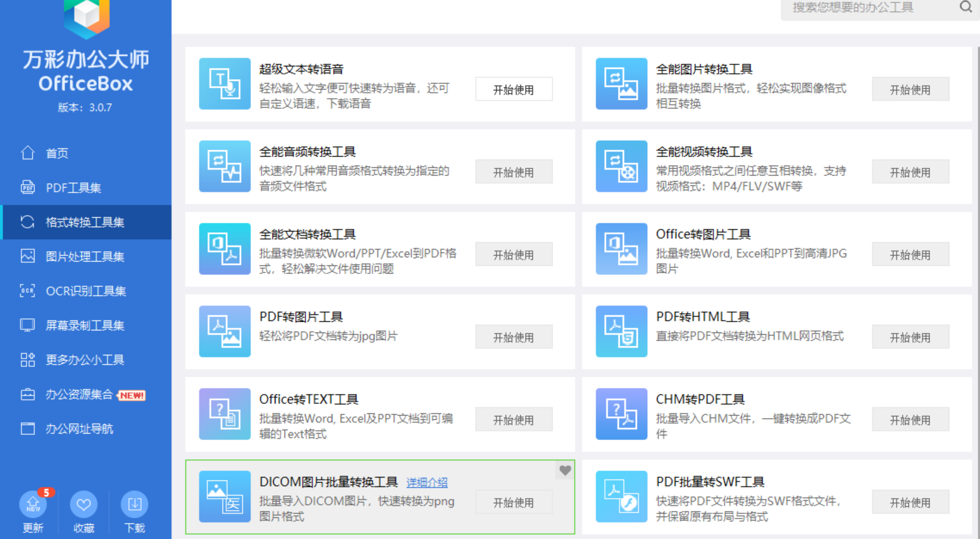Click 开始使用 for 全能文档转换工具
The height and width of the screenshot is (539, 980).
(514, 255)
